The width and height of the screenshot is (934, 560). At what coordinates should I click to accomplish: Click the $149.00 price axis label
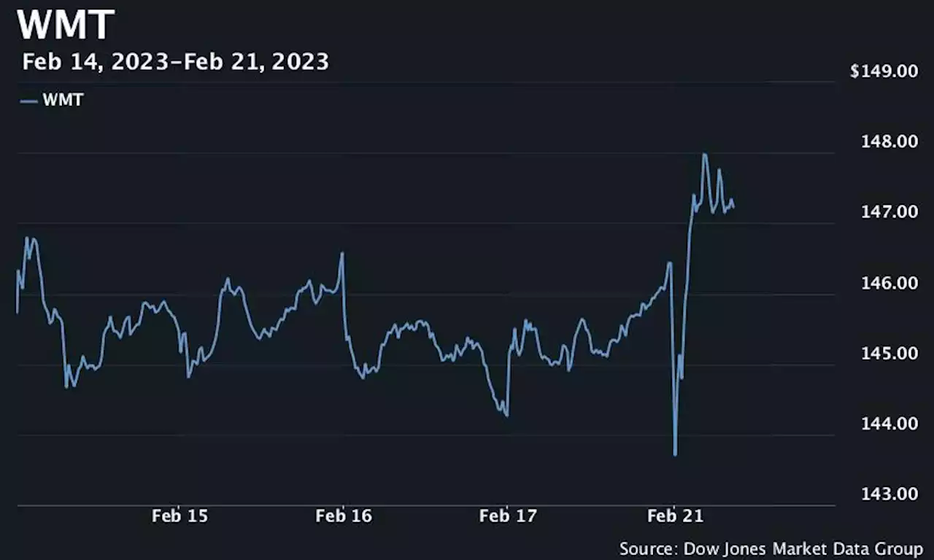tap(884, 71)
